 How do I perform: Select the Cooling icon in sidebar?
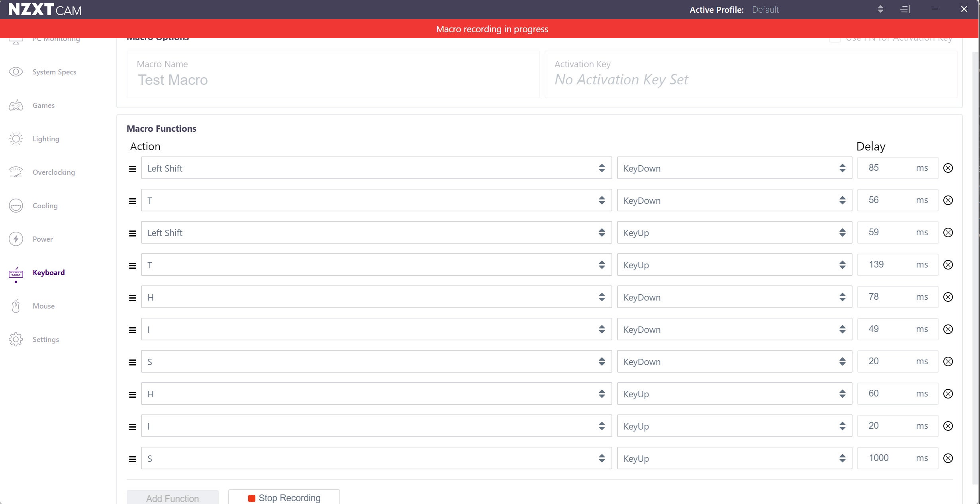point(16,206)
